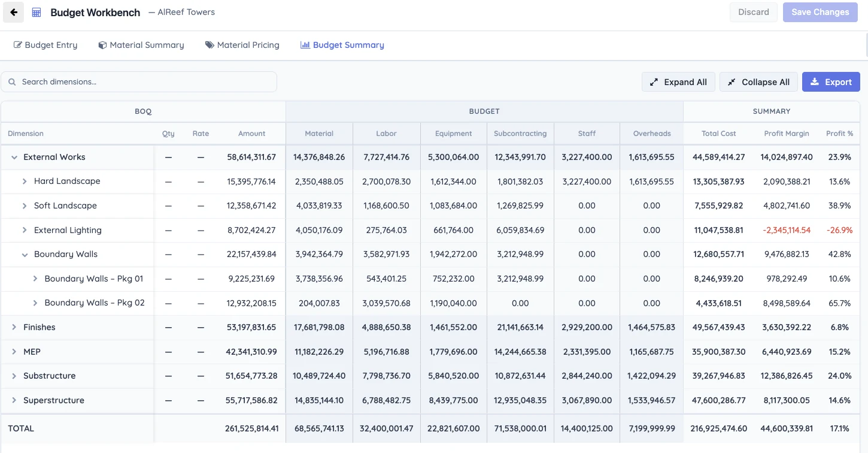Click the total profit percent 17.1%
The width and height of the screenshot is (868, 453).
coord(840,428)
